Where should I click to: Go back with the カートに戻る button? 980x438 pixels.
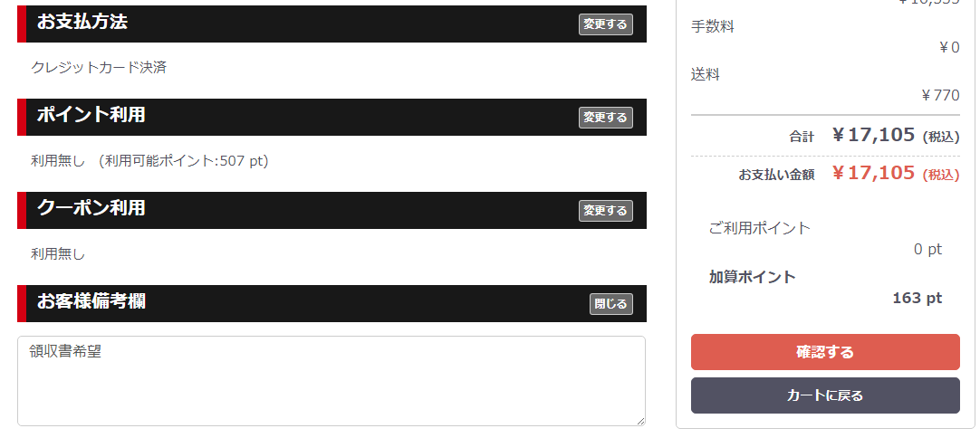click(x=825, y=395)
